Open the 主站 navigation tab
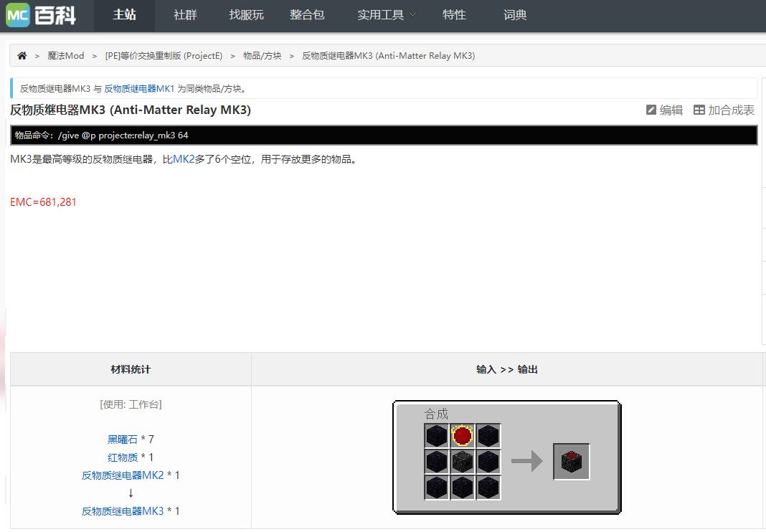Screen dimensions: 766x532 coord(124,15)
